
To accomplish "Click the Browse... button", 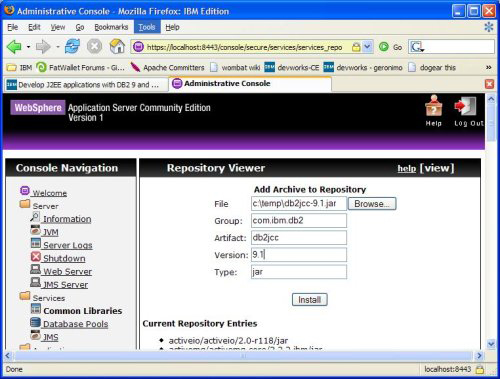I will pyautogui.click(x=372, y=204).
